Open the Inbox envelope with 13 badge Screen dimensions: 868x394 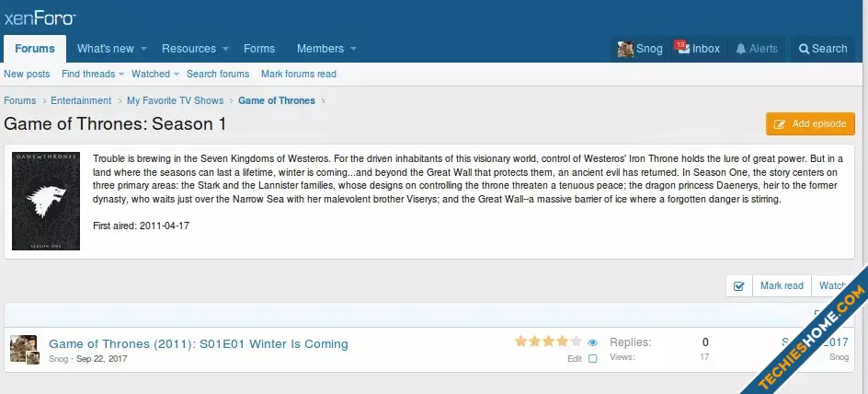pos(682,48)
